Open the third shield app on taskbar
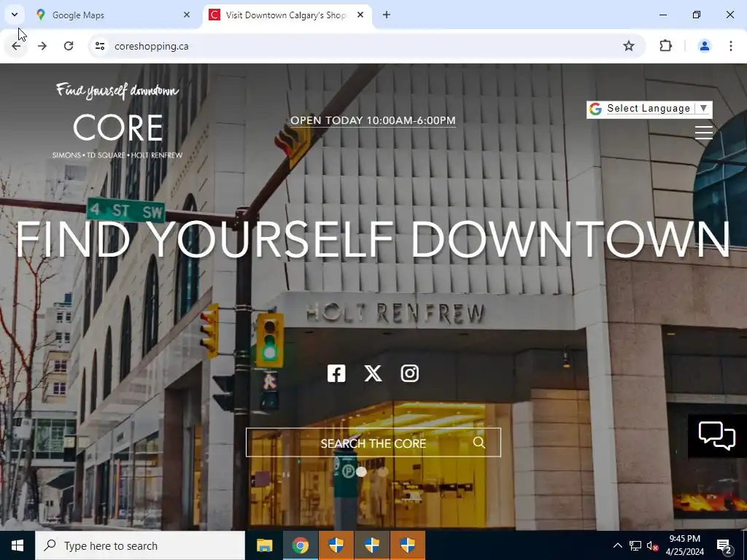 coord(407,545)
